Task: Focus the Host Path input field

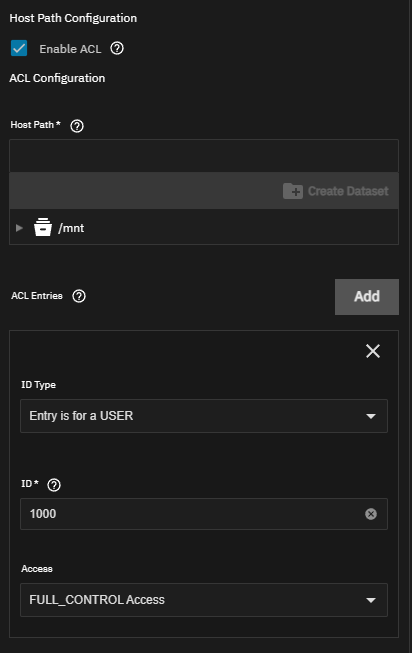Action: pos(204,156)
